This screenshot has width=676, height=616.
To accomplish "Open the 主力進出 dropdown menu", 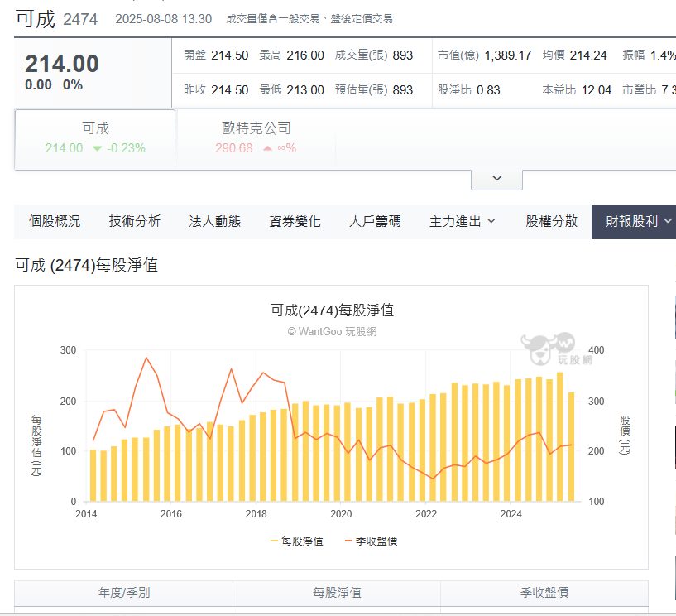I will (x=463, y=221).
